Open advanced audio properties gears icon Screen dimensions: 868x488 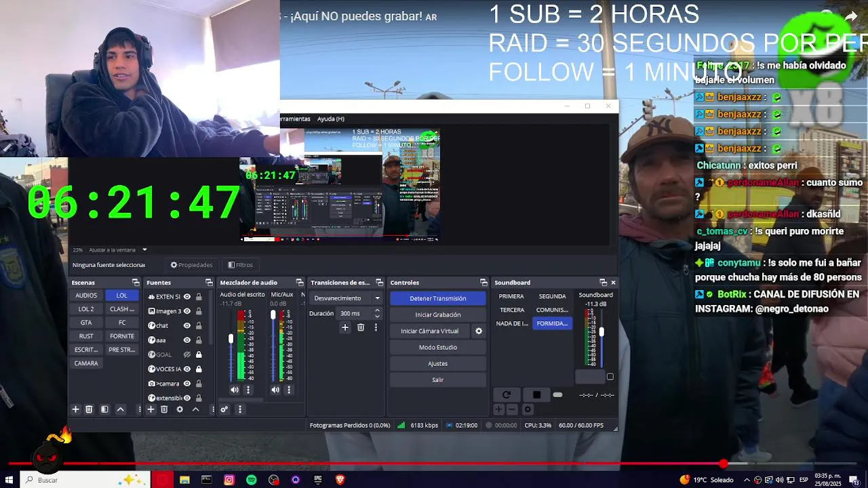coord(224,409)
